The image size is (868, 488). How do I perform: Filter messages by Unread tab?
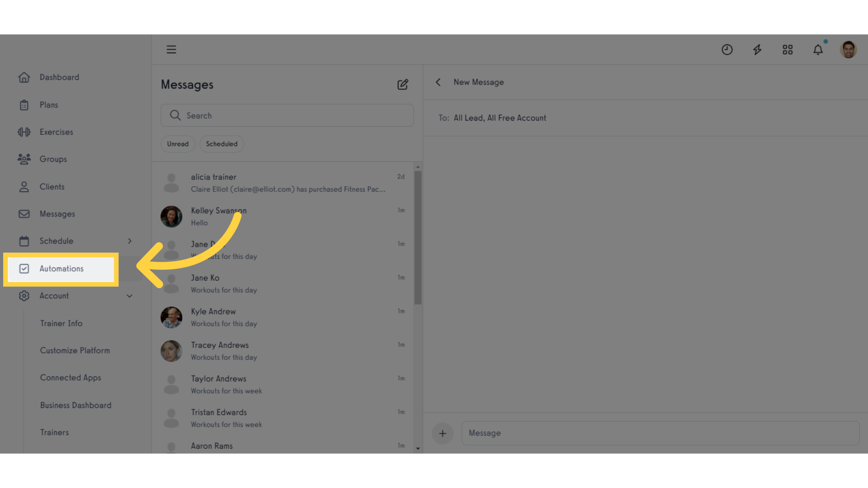click(x=178, y=144)
